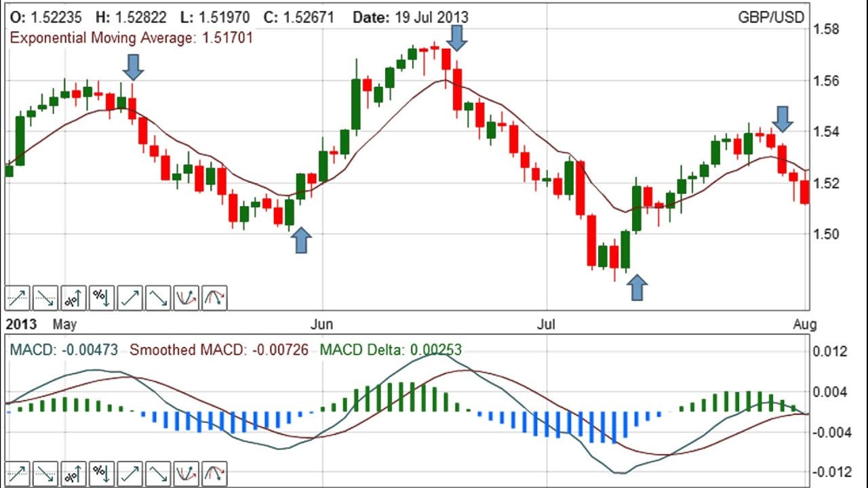Click the 1.56 price axis label

826,81
